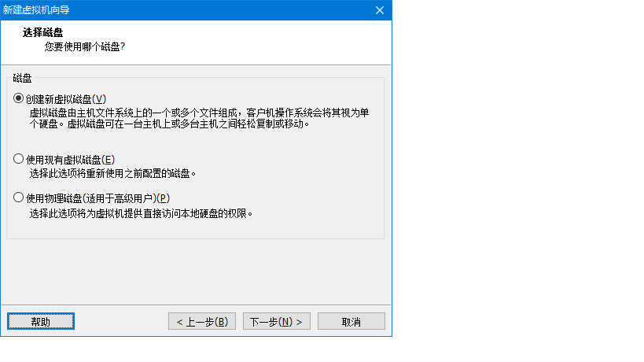Viewport: 644px width, 362px height.
Task: Click the 选择磁盘 heading text
Action: [42, 32]
